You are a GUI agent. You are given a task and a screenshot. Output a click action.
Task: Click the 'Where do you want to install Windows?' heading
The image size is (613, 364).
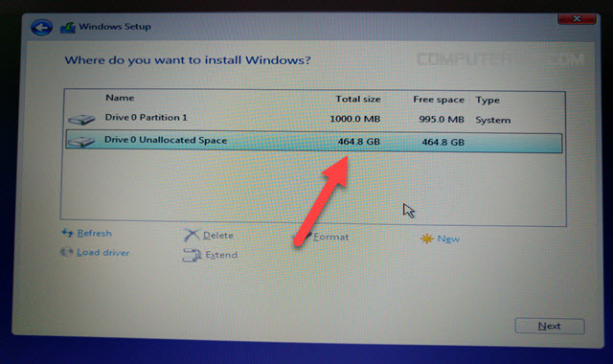coord(188,60)
